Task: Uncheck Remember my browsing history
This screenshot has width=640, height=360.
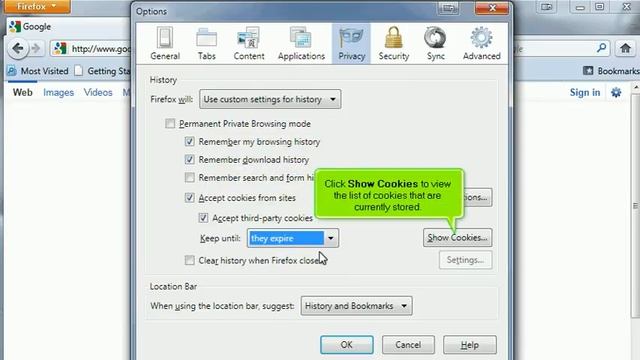Action: pyautogui.click(x=189, y=142)
